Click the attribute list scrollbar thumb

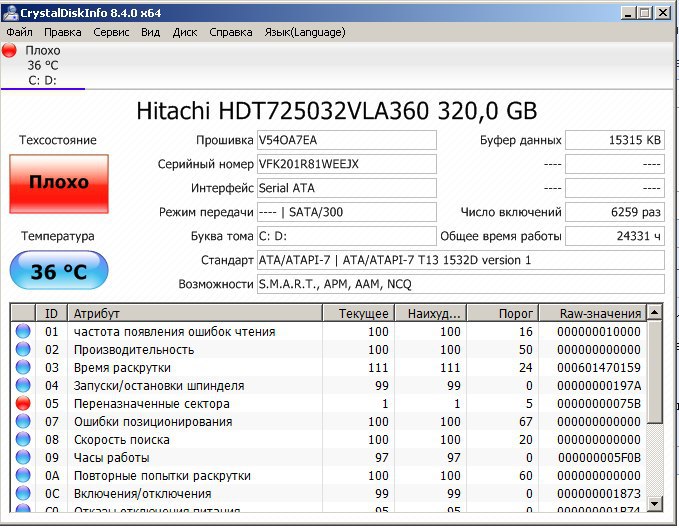coord(655,372)
